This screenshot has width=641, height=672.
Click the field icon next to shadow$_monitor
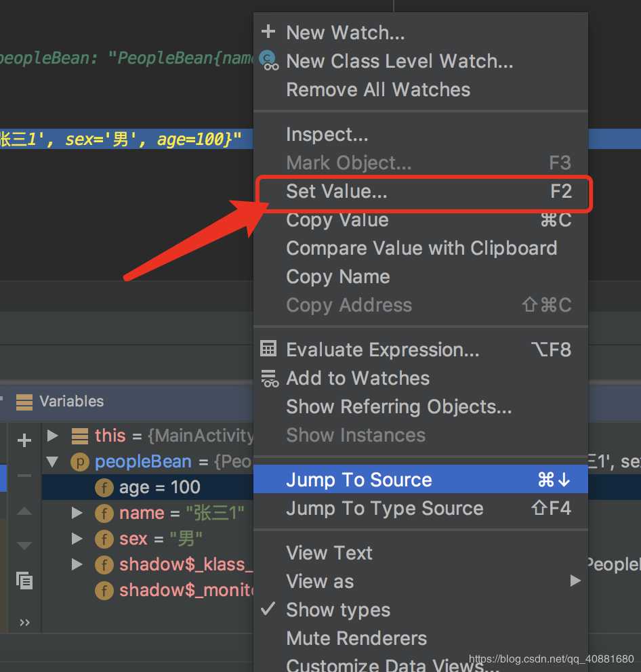pos(104,591)
